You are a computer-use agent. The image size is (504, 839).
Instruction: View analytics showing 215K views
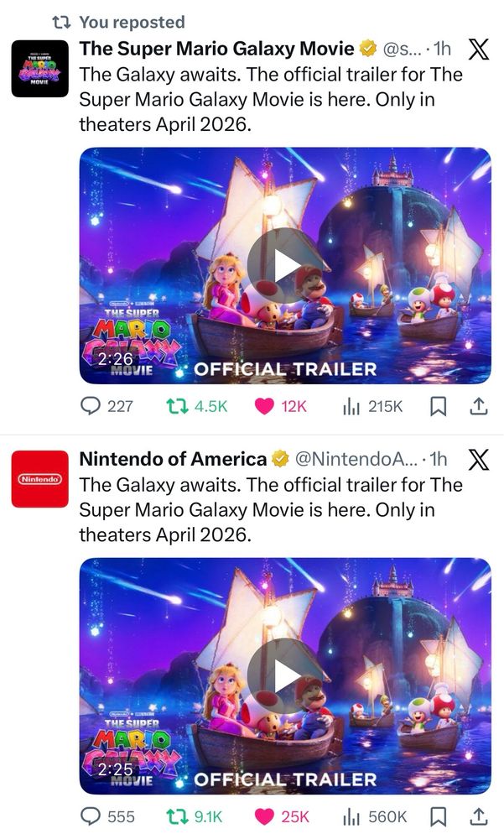tap(372, 407)
